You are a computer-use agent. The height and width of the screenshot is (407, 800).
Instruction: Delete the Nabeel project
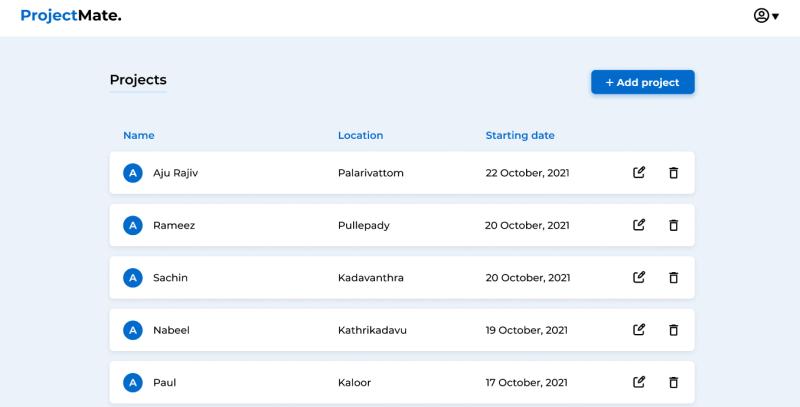(673, 329)
